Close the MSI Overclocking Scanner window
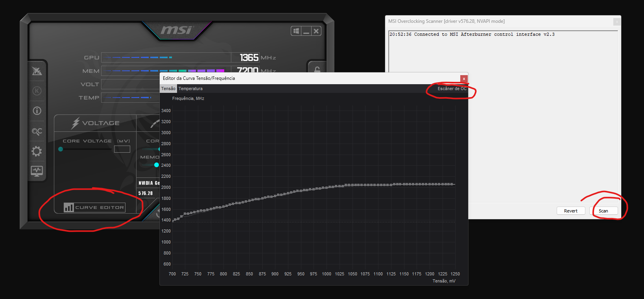 pos(617,22)
